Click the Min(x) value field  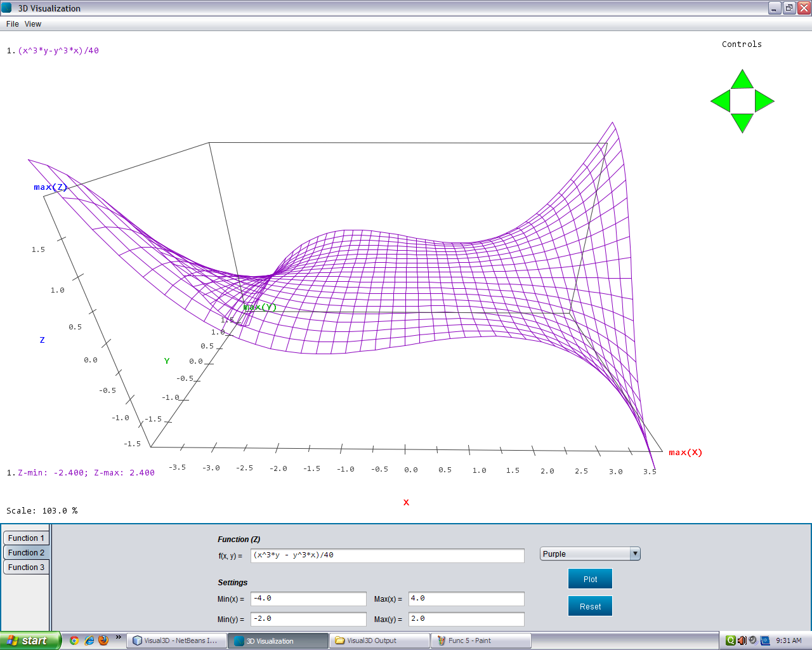pos(308,599)
